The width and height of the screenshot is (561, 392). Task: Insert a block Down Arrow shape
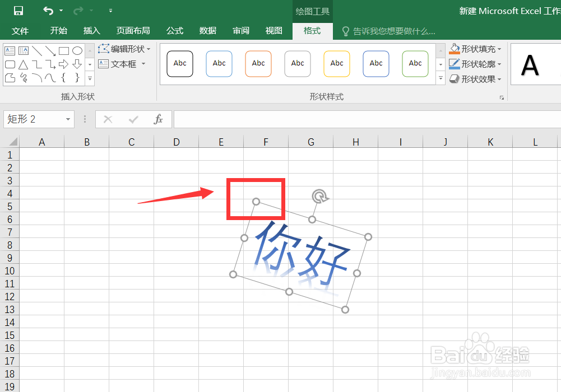77,64
